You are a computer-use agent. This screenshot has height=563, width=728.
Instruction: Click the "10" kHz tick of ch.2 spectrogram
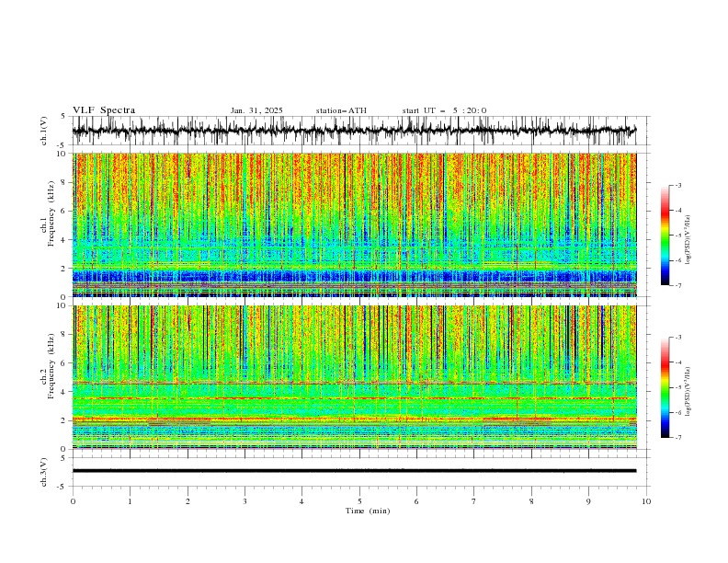pos(62,305)
